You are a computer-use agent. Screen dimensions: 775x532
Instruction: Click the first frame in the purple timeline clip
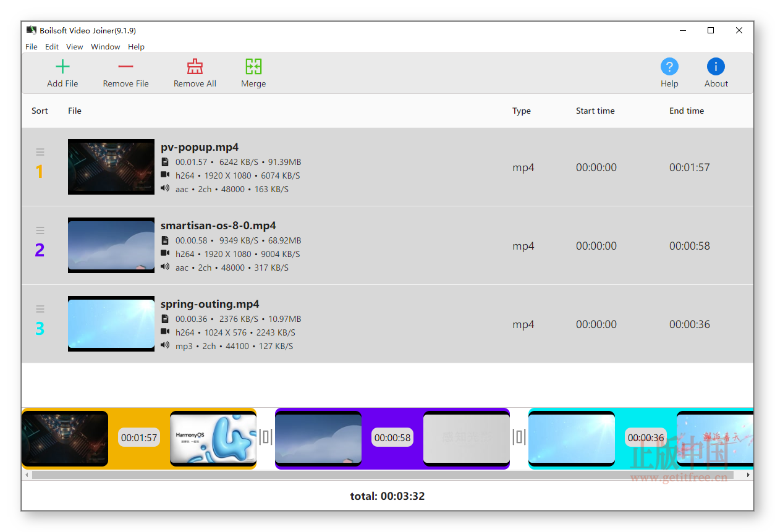tap(318, 439)
